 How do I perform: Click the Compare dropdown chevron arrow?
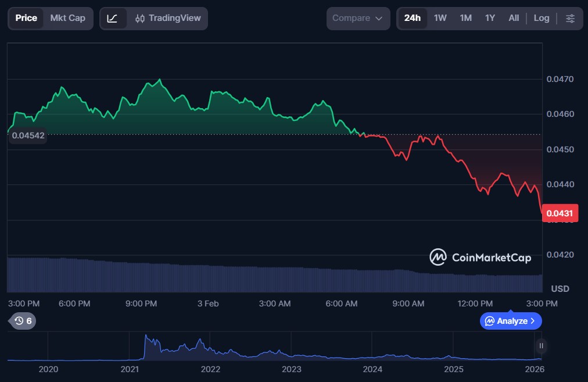[379, 19]
